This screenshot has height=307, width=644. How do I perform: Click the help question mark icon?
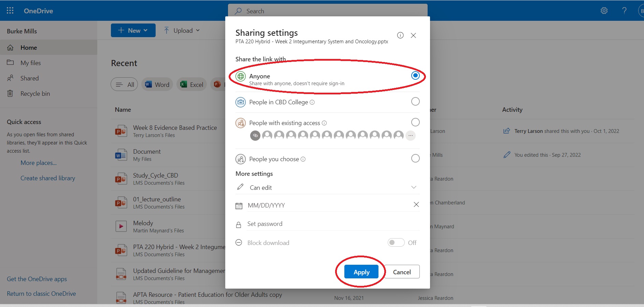pyautogui.click(x=624, y=11)
